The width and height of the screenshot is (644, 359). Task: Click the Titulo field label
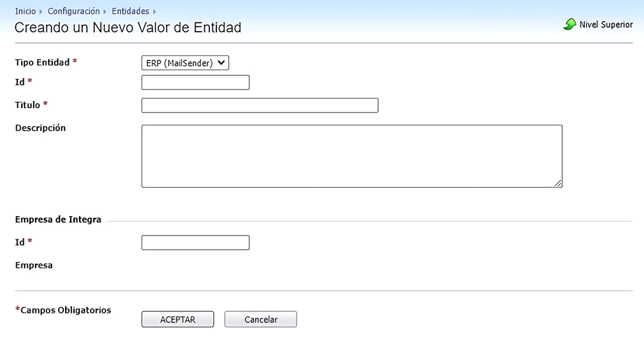(28, 105)
